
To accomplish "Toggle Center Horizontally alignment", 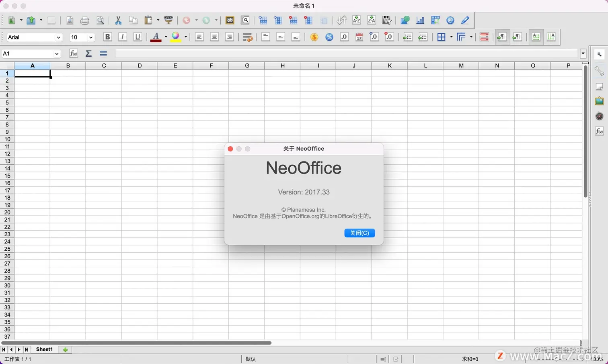I will 214,37.
